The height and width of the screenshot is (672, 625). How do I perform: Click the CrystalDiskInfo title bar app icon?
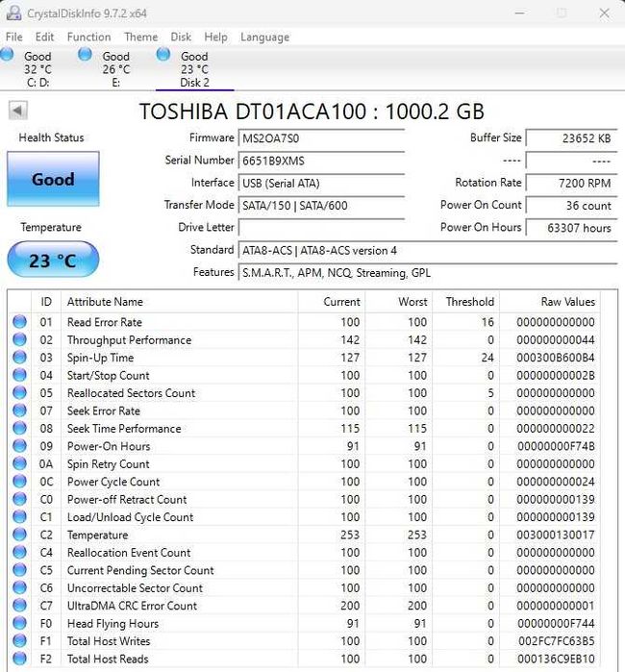coord(13,12)
